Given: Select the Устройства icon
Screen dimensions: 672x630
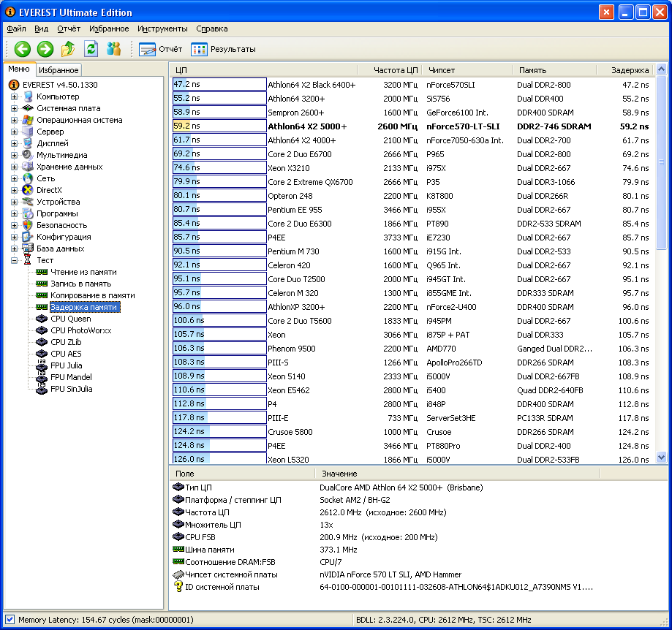Looking at the screenshot, I should [28, 201].
